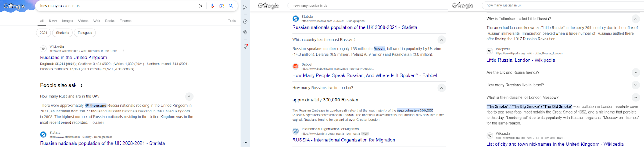Open the more dots at bottom of sidebar strip

(x=245, y=142)
